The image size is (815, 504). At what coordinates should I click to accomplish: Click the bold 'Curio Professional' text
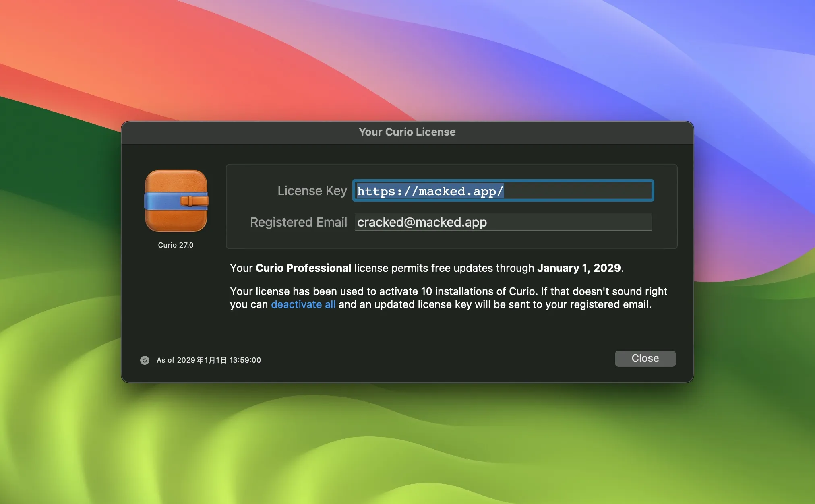[303, 268]
